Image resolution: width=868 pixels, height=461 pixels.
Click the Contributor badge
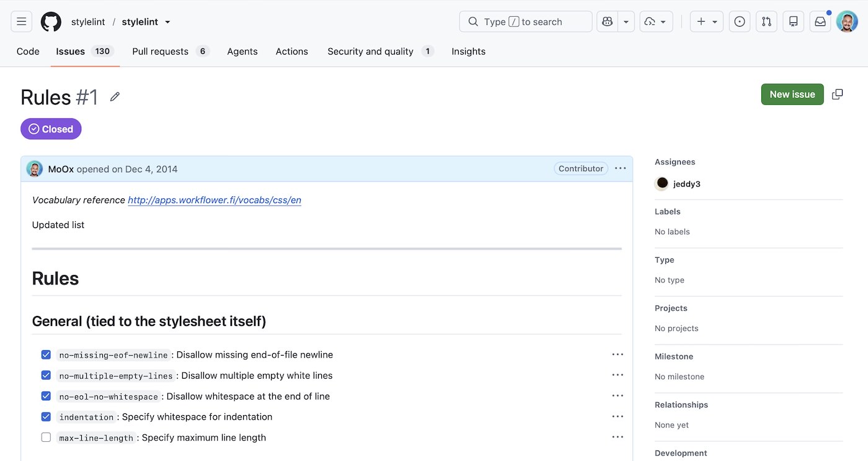(581, 169)
